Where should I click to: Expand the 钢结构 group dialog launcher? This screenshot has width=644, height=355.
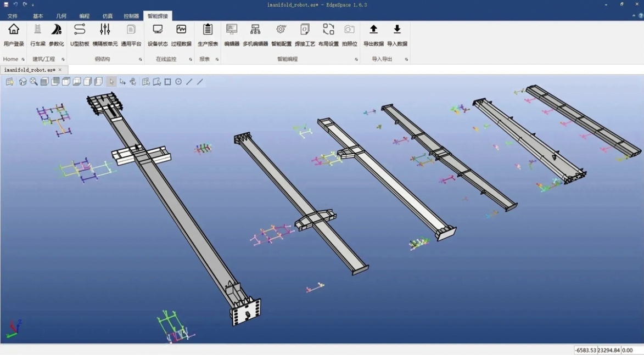point(141,59)
